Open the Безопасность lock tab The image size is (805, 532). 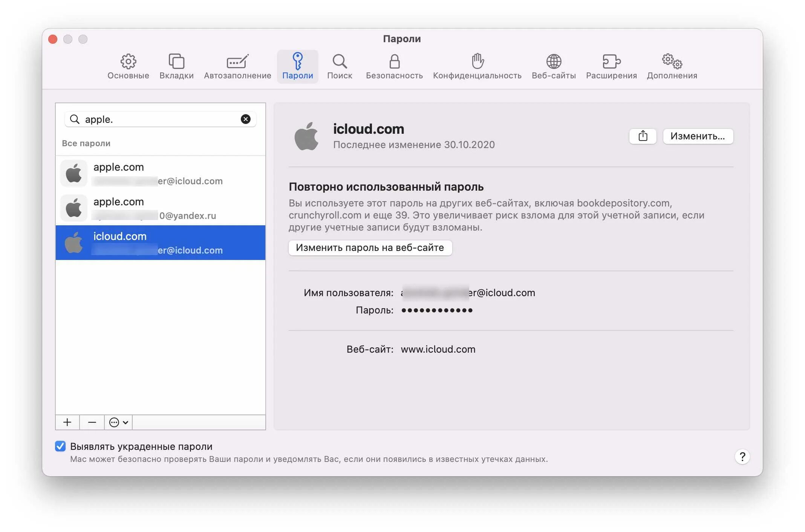394,67
